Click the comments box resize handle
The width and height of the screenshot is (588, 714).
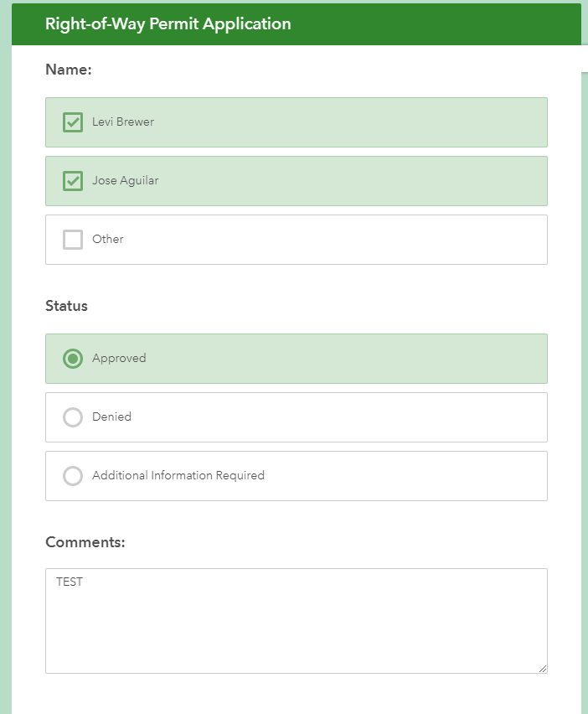pyautogui.click(x=543, y=669)
